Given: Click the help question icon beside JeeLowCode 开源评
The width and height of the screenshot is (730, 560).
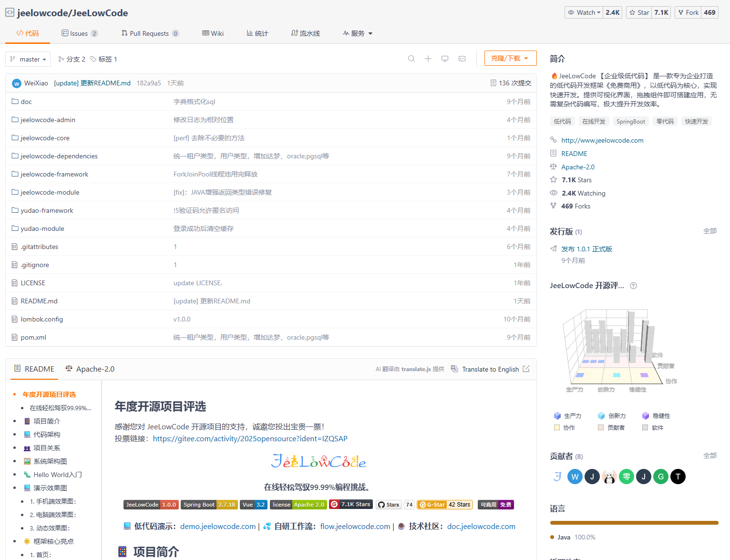Looking at the screenshot, I should tap(633, 286).
